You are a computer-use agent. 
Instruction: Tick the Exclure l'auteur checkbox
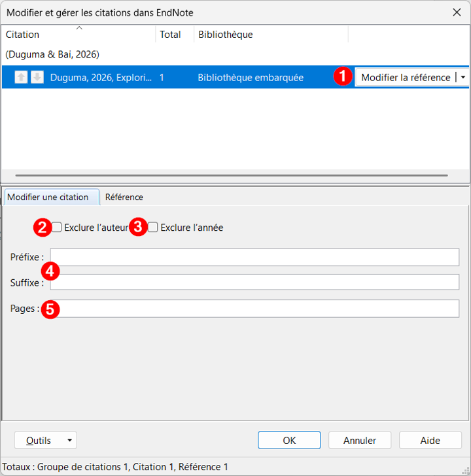(56, 227)
